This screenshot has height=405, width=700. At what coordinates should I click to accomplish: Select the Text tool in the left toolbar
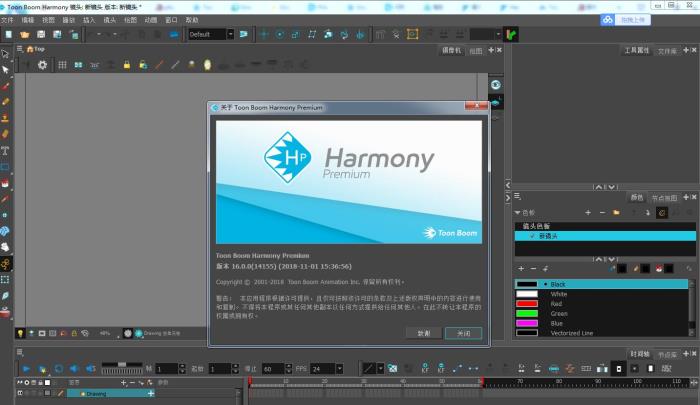click(5, 150)
